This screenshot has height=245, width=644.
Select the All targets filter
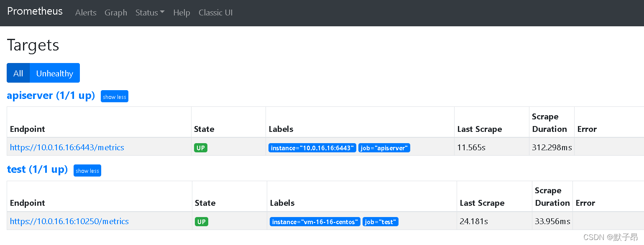18,73
